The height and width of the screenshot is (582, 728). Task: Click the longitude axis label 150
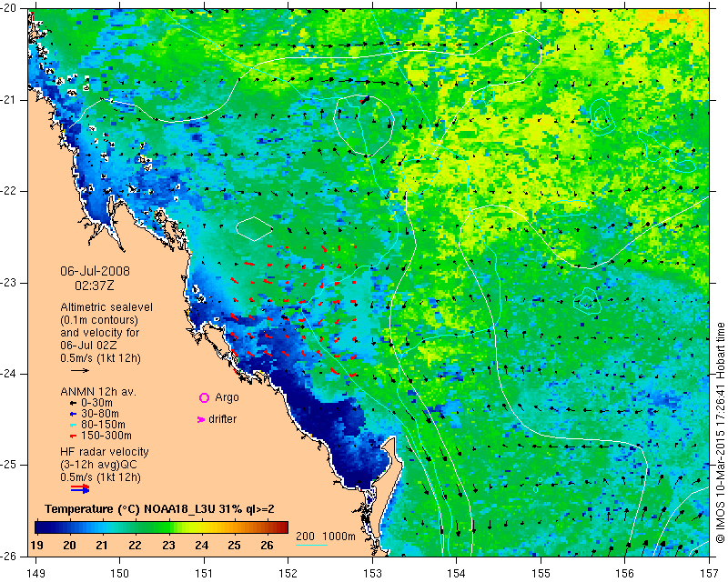(x=119, y=574)
